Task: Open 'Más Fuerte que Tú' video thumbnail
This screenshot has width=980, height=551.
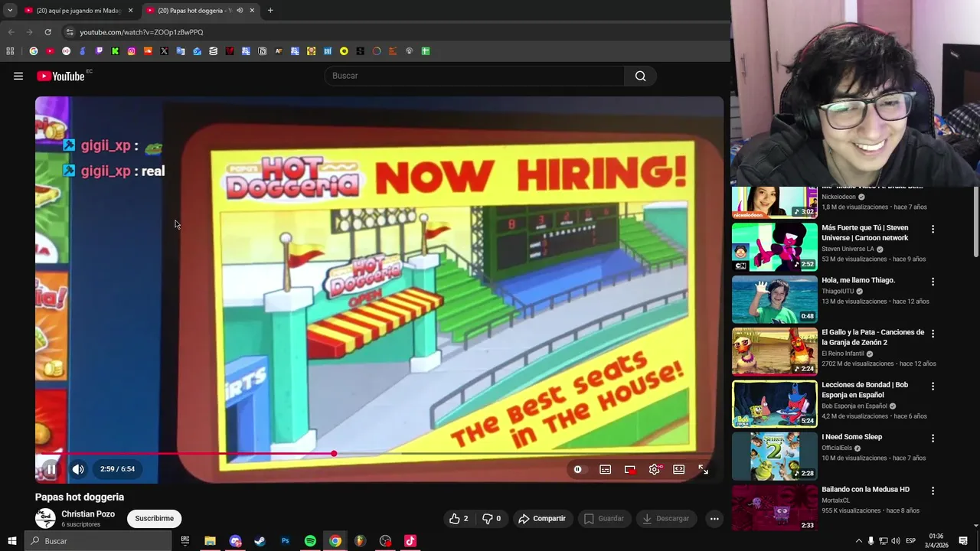Action: [775, 247]
